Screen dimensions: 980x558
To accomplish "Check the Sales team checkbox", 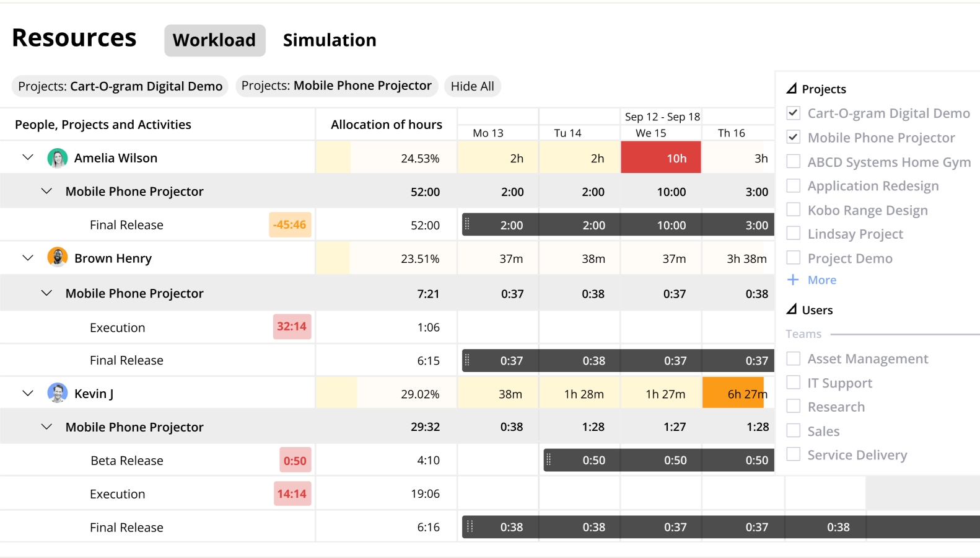I will pyautogui.click(x=793, y=430).
